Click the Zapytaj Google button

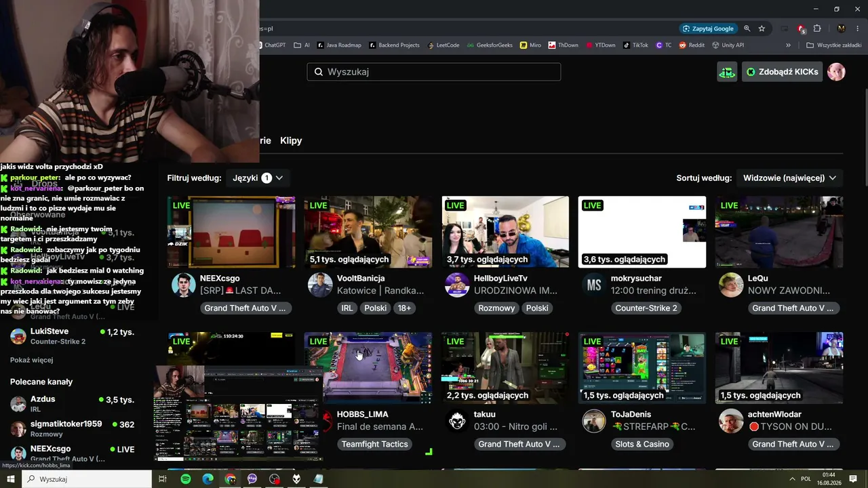point(709,28)
